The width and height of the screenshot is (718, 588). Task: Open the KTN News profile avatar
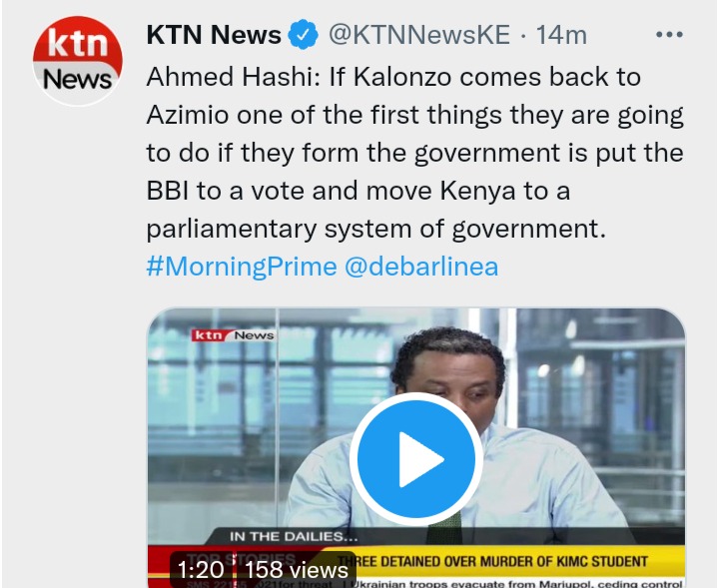(77, 61)
